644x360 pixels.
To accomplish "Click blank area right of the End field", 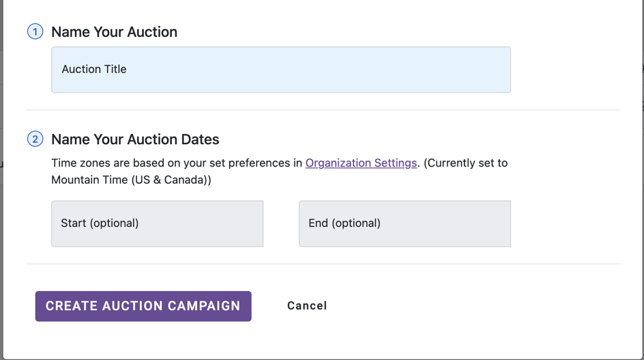I will click(566, 223).
